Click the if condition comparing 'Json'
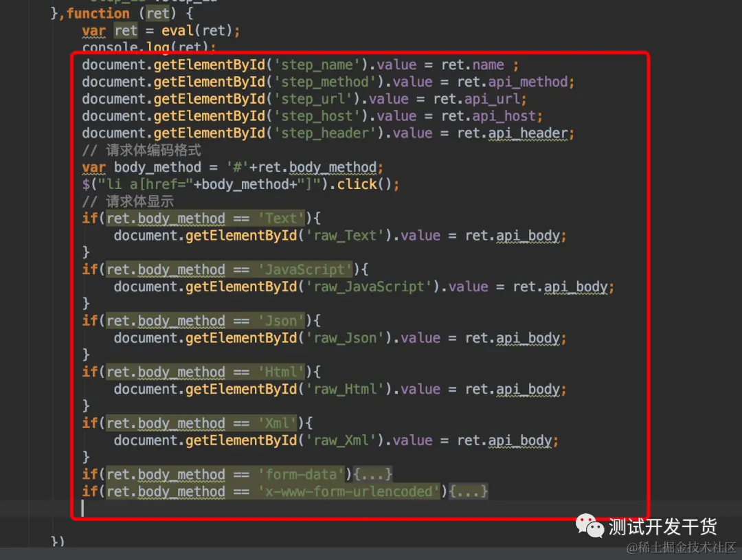The width and height of the screenshot is (742, 560). (x=205, y=320)
